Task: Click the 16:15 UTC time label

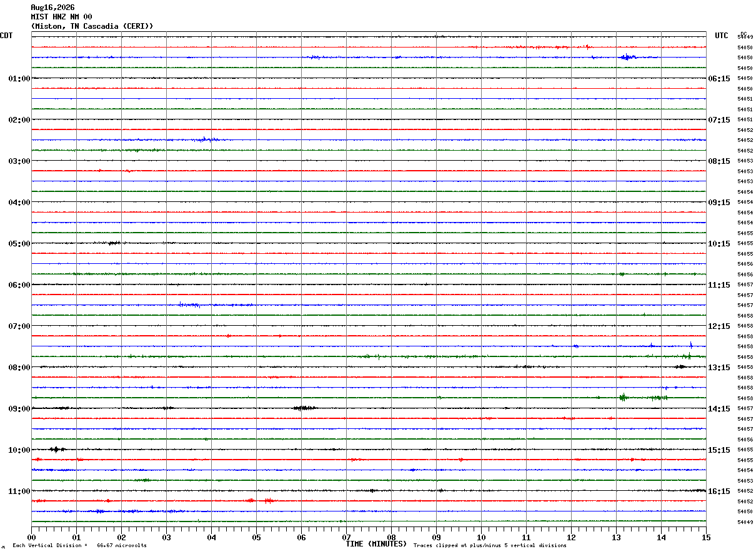Action: point(720,491)
